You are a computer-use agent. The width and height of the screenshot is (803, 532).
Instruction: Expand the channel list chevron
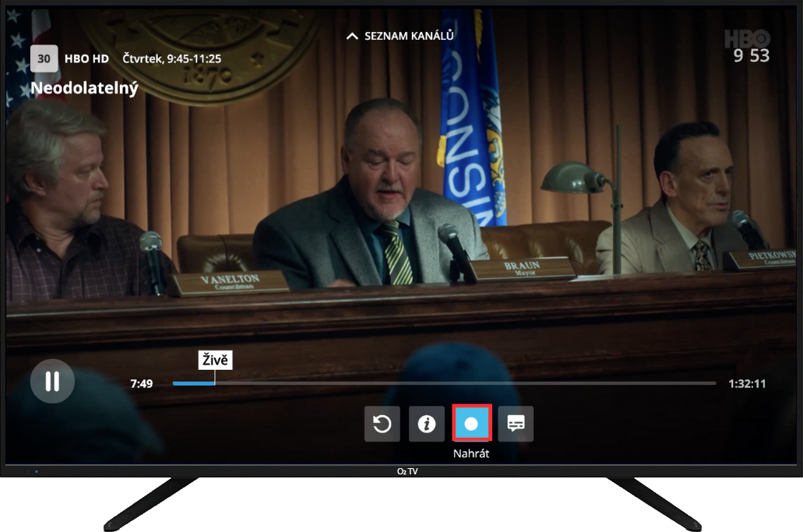352,36
